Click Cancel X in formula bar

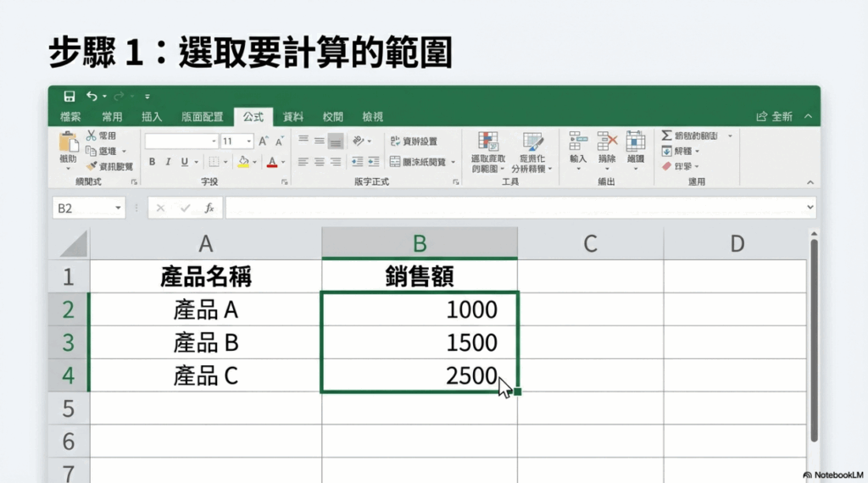(x=160, y=208)
